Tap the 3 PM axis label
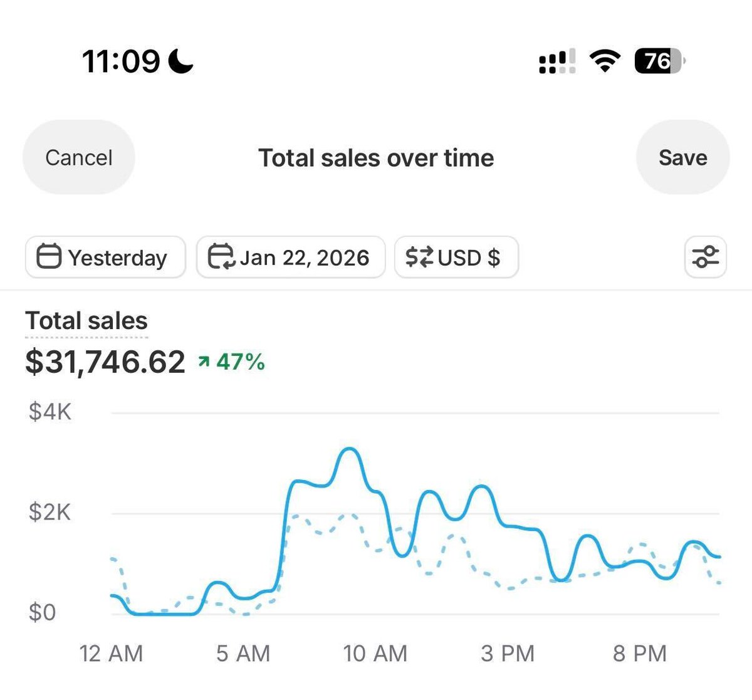This screenshot has height=700, width=752. tap(508, 654)
